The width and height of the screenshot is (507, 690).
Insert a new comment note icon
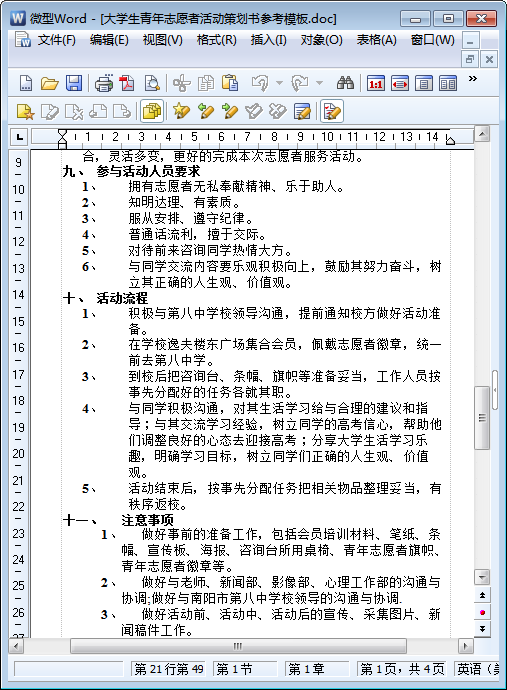[26, 111]
